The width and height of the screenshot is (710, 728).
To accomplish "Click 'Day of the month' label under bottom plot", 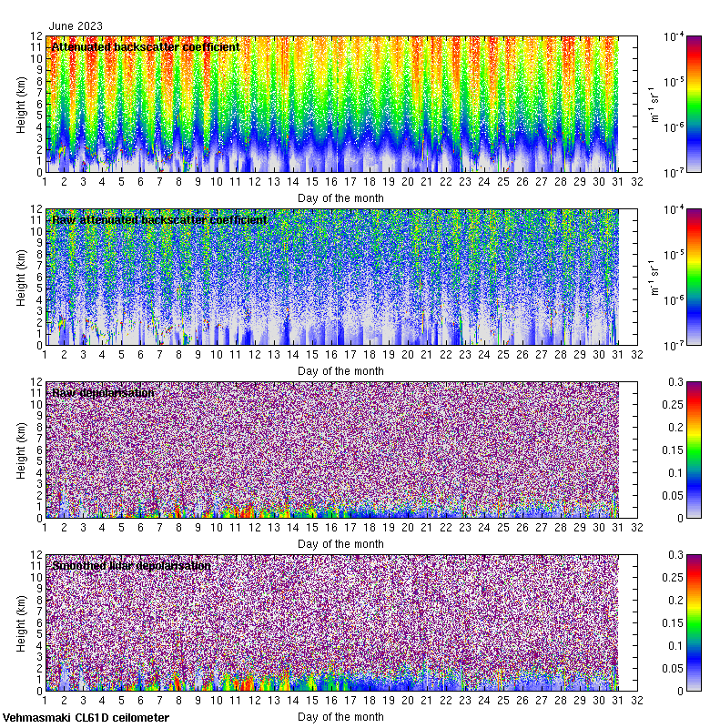I will (x=340, y=716).
